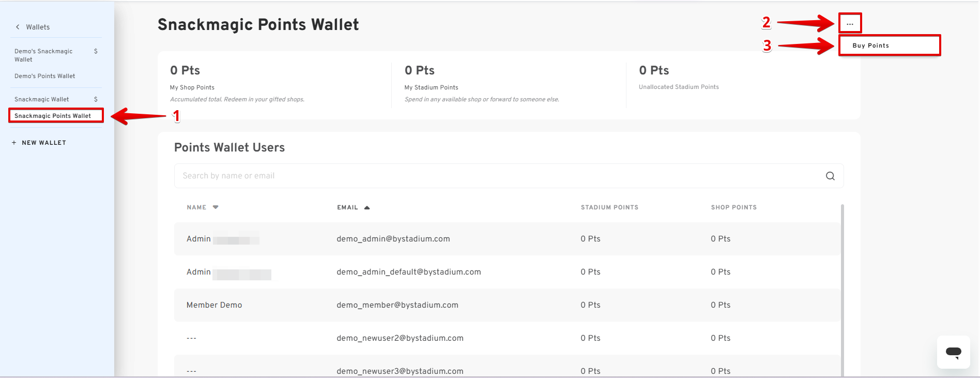Click the Shop Points column header
980x378 pixels.
tap(733, 207)
